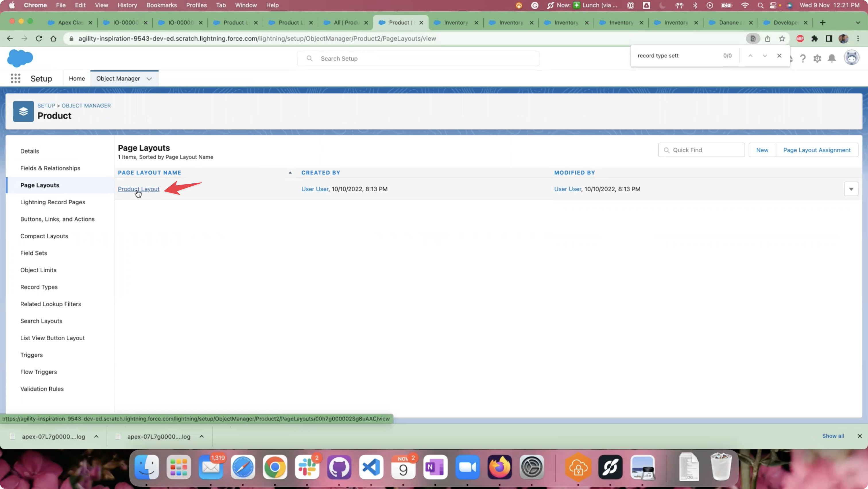Switch to the Home setup tab
This screenshot has width=868, height=489.
[77, 78]
